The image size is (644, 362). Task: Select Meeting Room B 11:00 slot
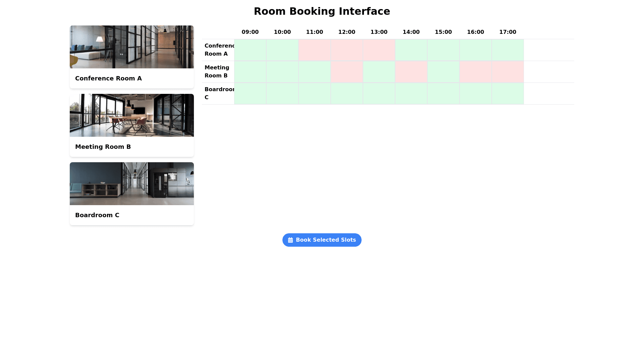pyautogui.click(x=315, y=72)
